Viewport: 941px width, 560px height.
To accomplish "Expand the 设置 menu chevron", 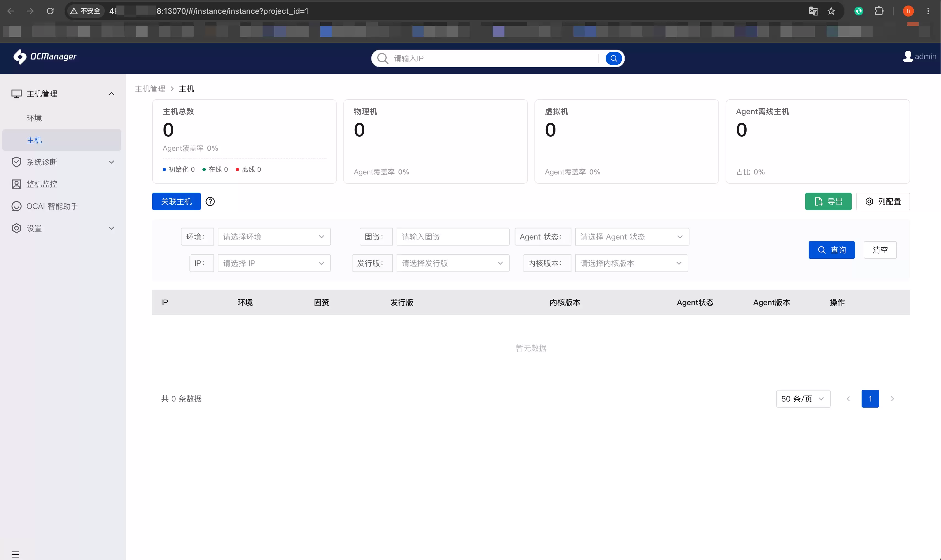I will (x=111, y=228).
